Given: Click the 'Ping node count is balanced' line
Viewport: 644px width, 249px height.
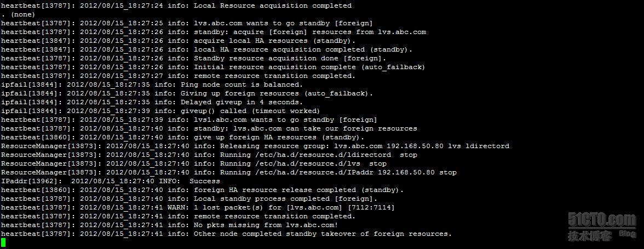Looking at the screenshot, I should 152,85.
